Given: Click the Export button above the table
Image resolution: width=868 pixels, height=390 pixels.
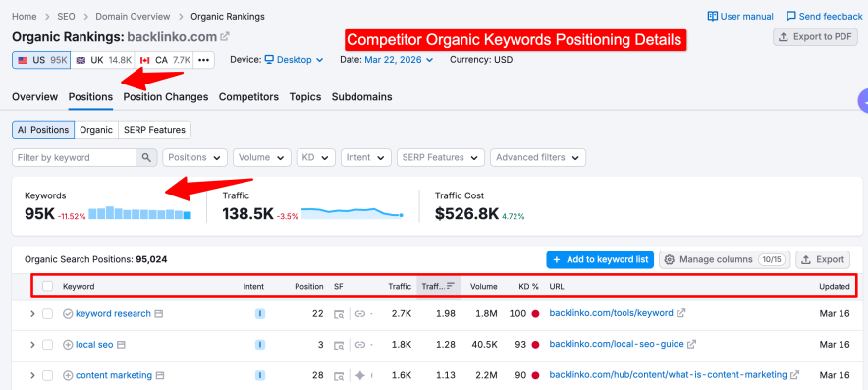Looking at the screenshot, I should click(823, 259).
